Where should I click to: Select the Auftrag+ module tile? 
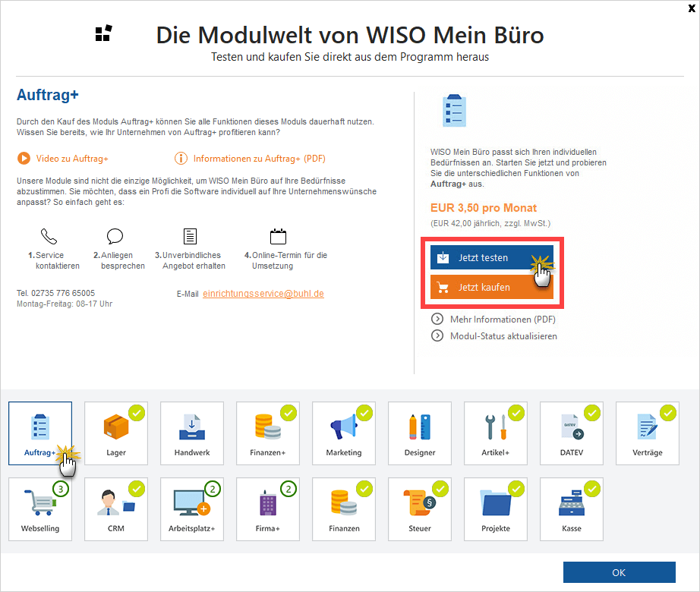tap(40, 433)
